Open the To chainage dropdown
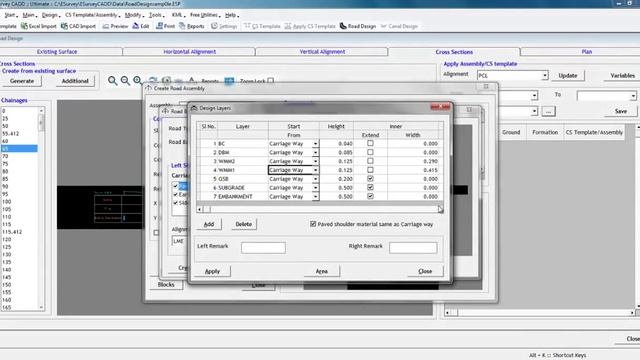This screenshot has width=640, height=360. pyautogui.click(x=633, y=96)
